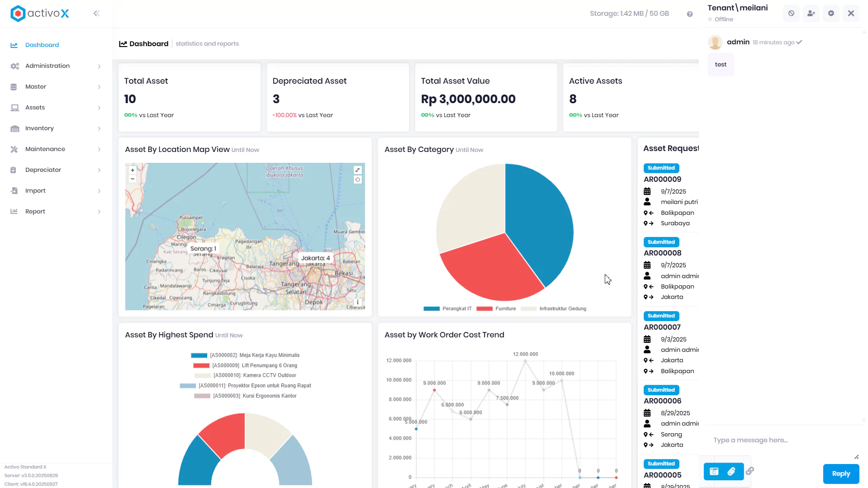
Task: Toggle Perangkat IT in the category legend
Action: click(x=447, y=309)
